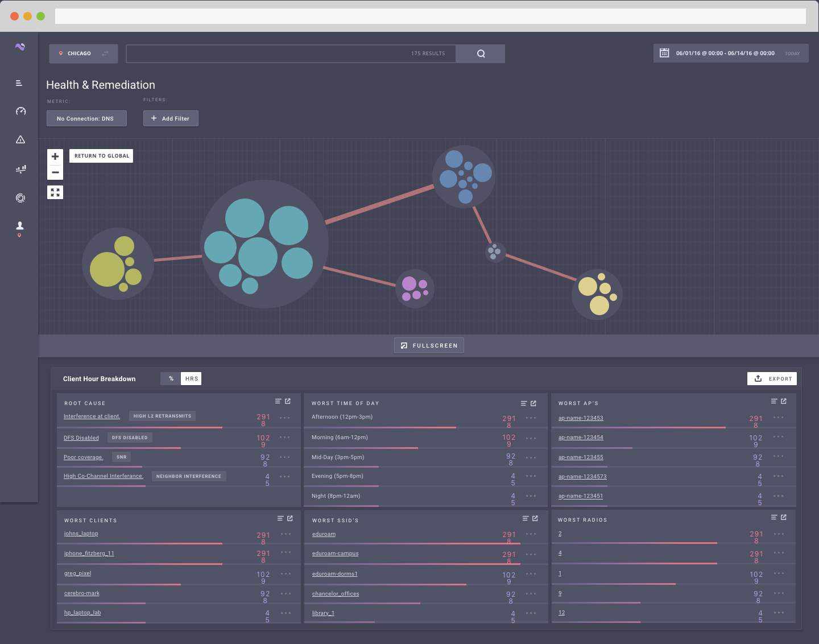Image resolution: width=819 pixels, height=644 pixels.
Task: Click the browser address bar
Action: tap(431, 16)
